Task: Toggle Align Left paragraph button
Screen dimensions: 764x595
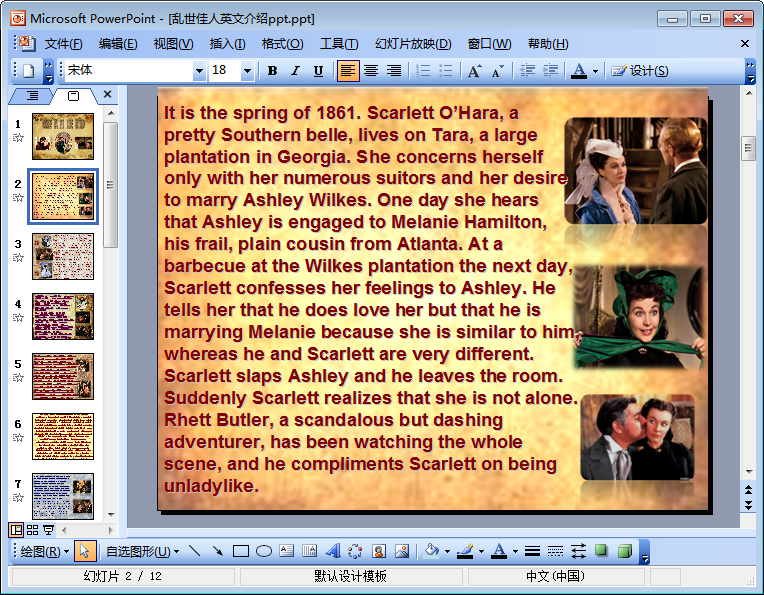Action: pyautogui.click(x=348, y=71)
